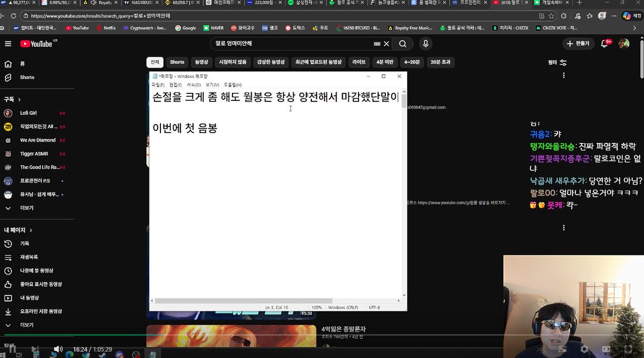Open 좋아요 표시한 동영상 in sidebar

coord(41,284)
